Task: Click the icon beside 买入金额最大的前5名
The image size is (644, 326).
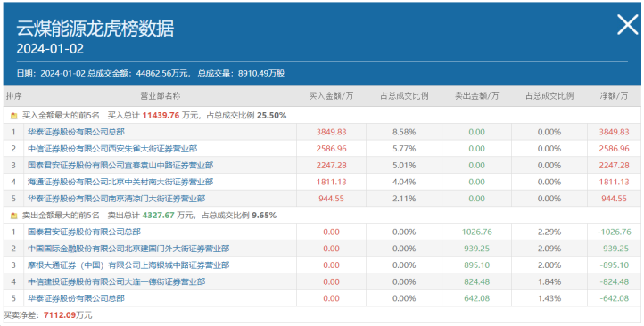Action: pyautogui.click(x=14, y=116)
